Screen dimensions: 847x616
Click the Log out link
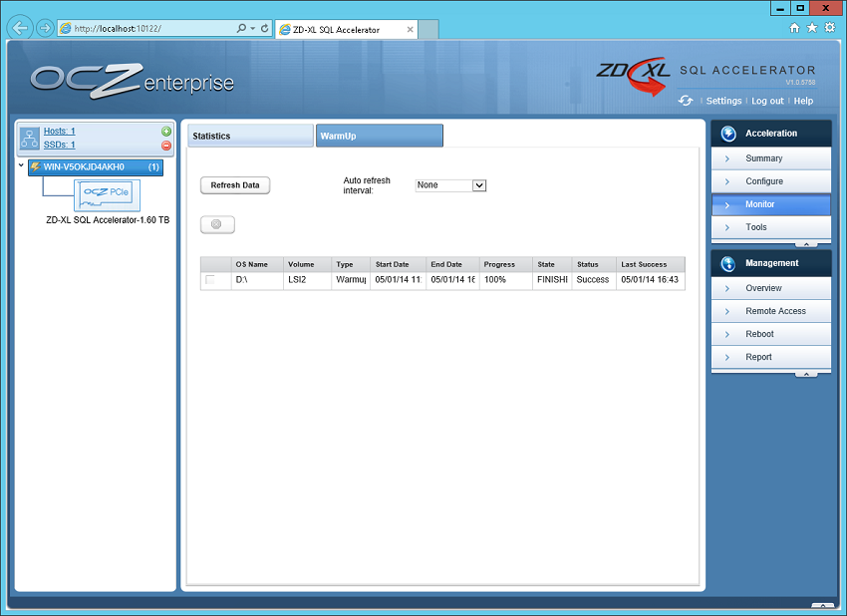(x=767, y=101)
